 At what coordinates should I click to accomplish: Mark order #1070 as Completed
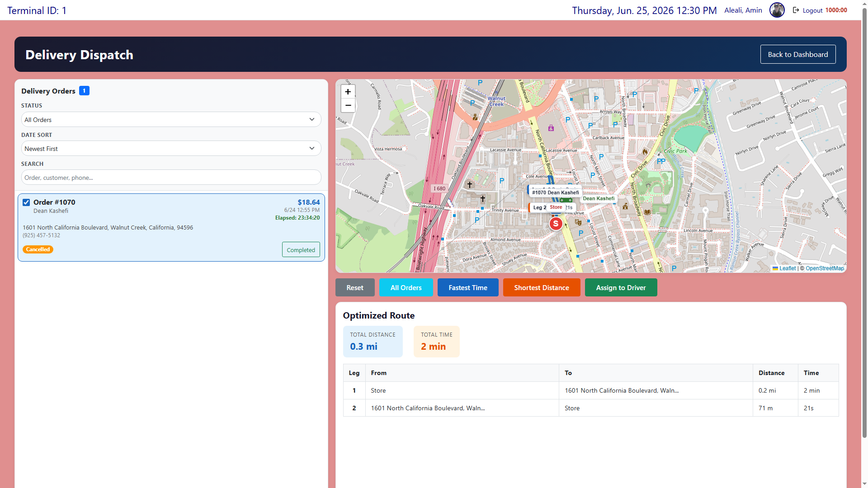point(301,250)
